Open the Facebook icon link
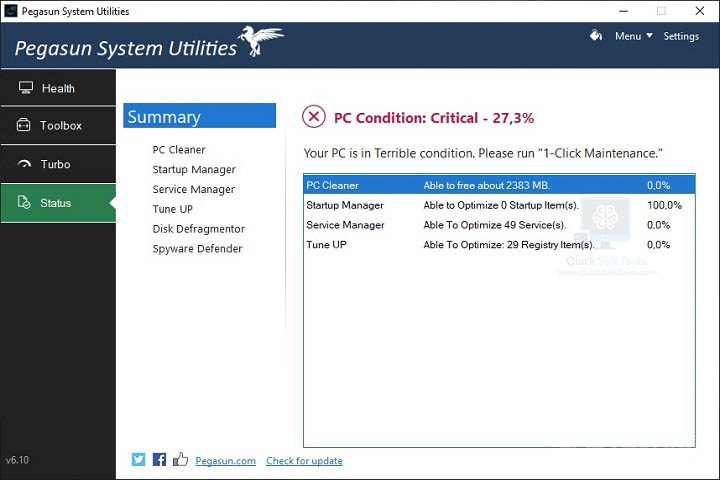 point(159,459)
